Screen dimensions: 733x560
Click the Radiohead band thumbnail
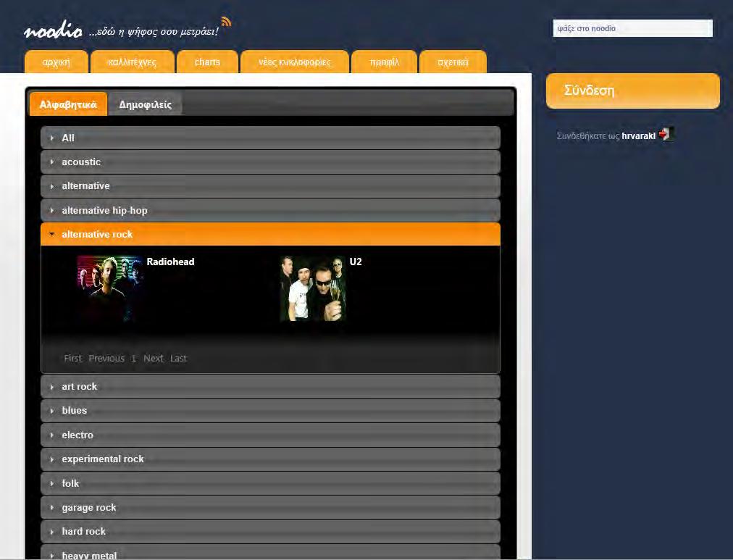point(110,288)
